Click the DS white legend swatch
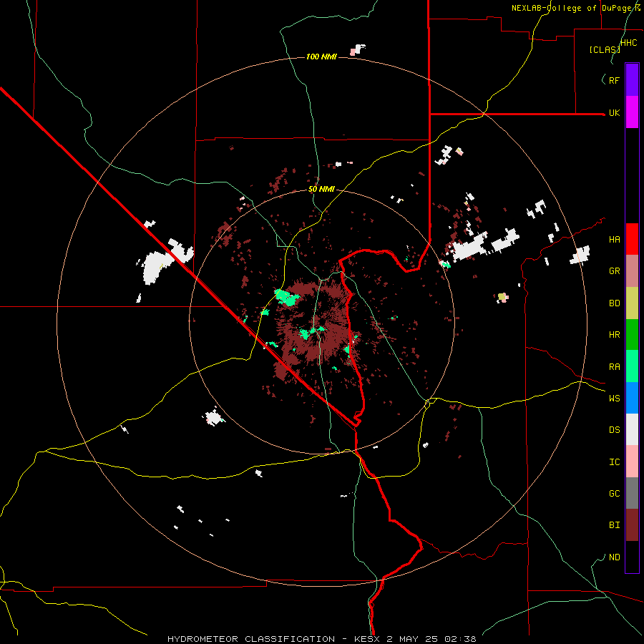Image resolution: width=644 pixels, height=644 pixels. click(x=632, y=429)
